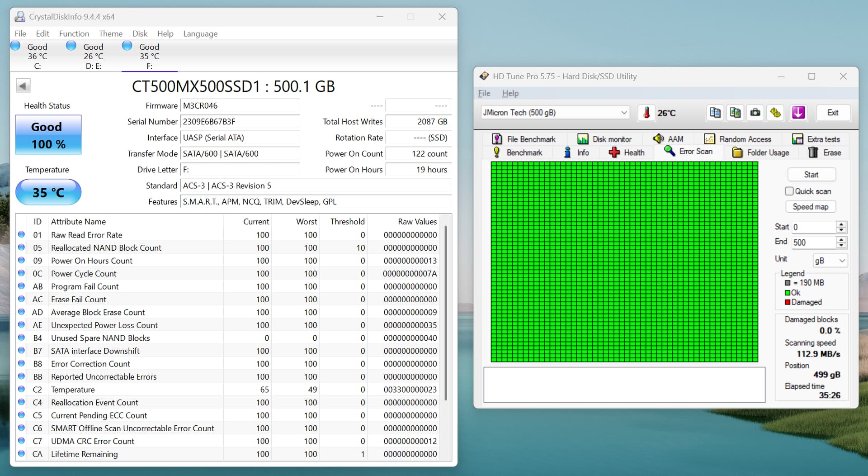
Task: Open the Unit gB dropdown
Action: [x=830, y=261]
